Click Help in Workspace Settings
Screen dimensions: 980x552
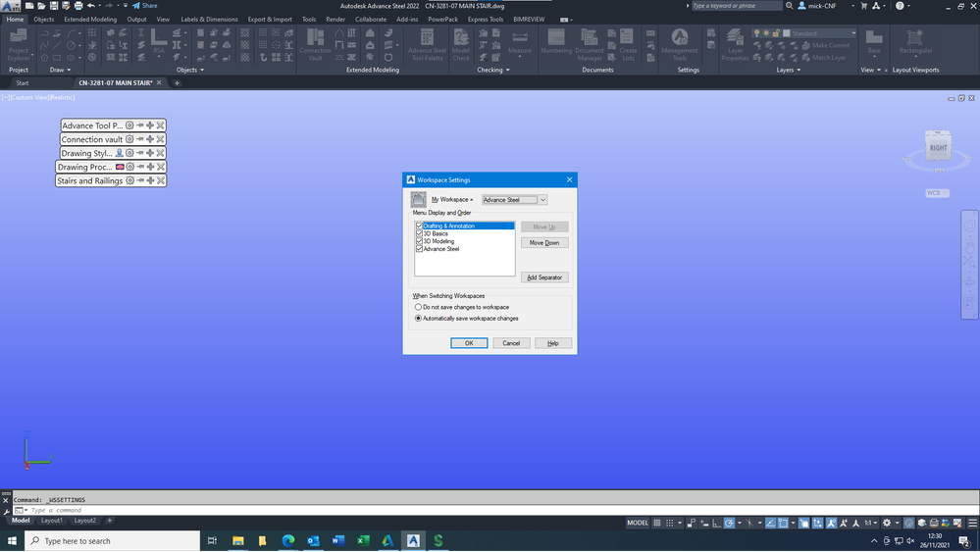coord(553,343)
